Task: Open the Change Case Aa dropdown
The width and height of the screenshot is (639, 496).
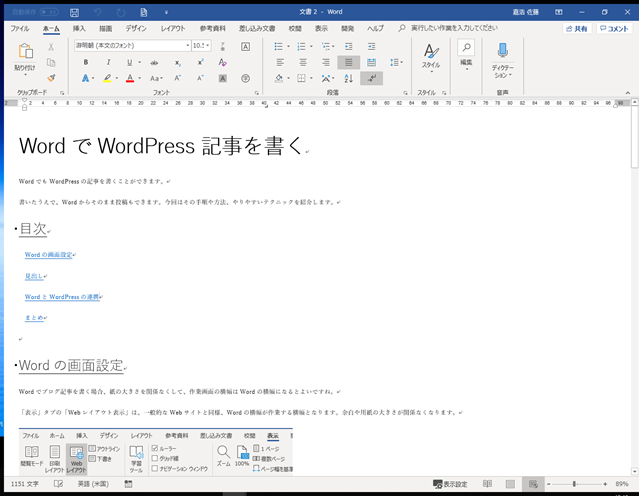Action: click(x=156, y=78)
